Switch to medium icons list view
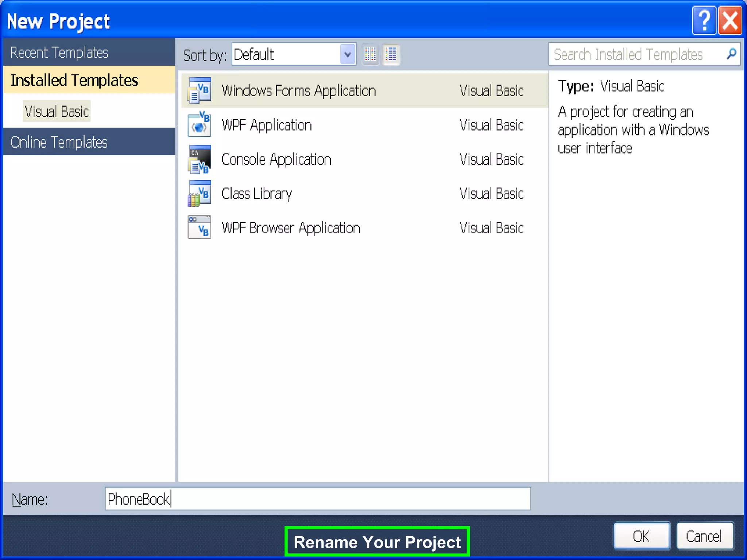 coord(391,55)
